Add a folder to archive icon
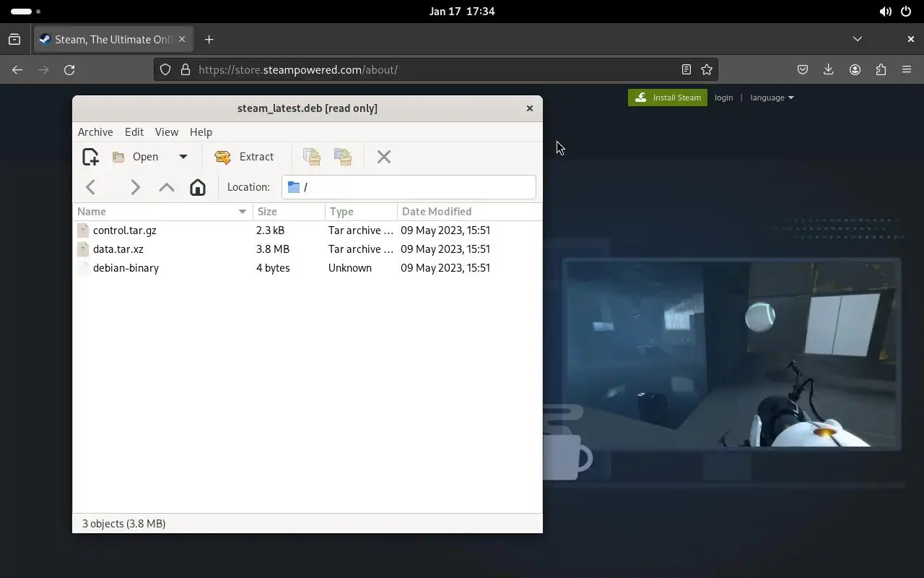The width and height of the screenshot is (924, 578). (x=343, y=157)
